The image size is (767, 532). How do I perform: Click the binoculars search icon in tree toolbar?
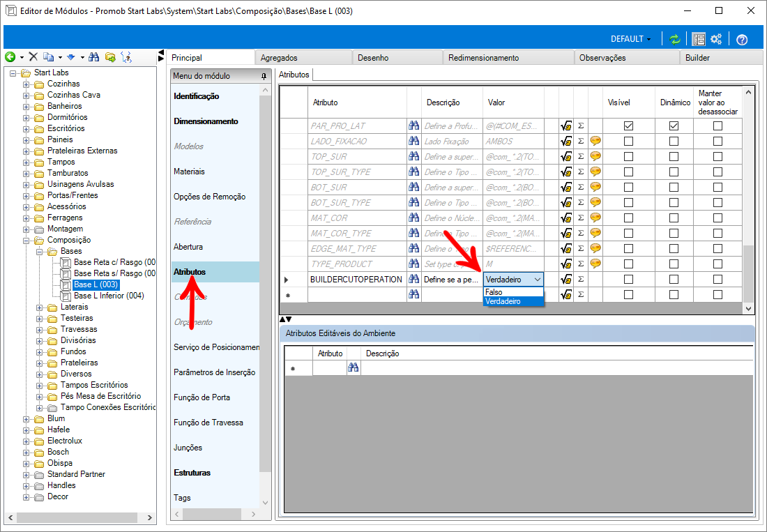click(x=94, y=57)
